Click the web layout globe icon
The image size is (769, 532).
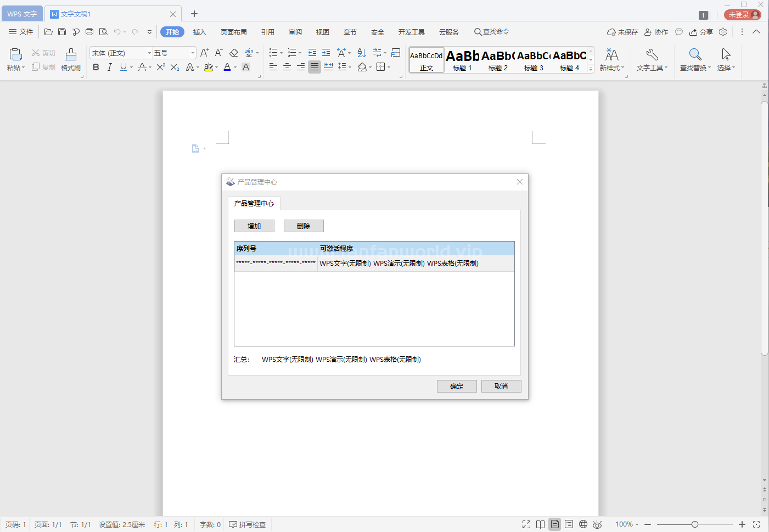point(583,524)
